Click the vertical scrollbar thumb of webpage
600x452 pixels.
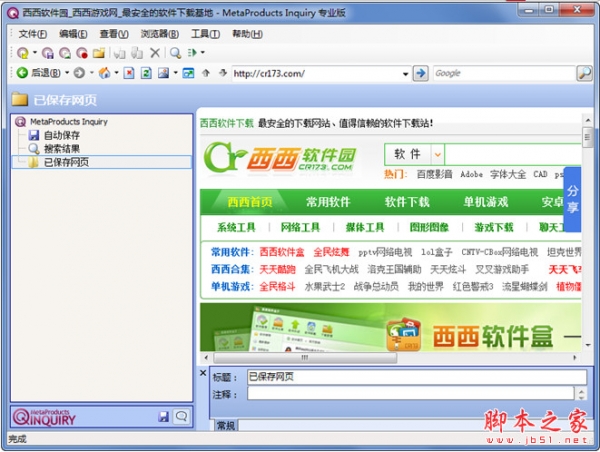pyautogui.click(x=587, y=137)
